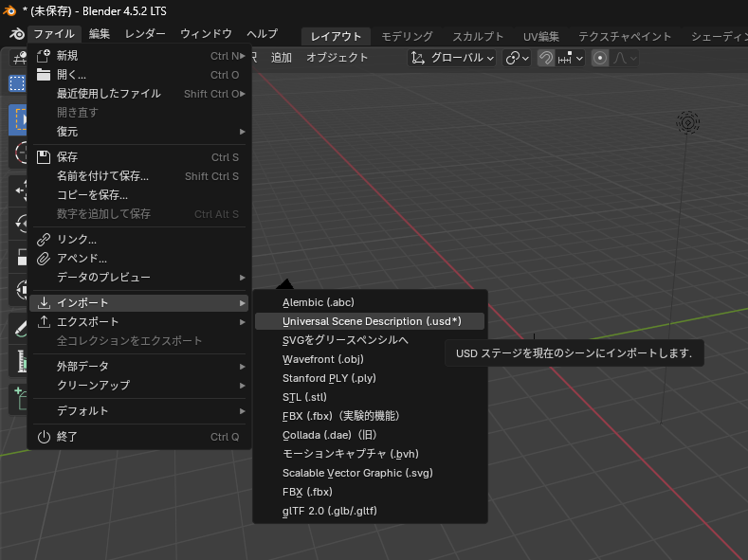This screenshot has width=748, height=560.
Task: Toggle the snapping magnet button
Action: coord(546,58)
